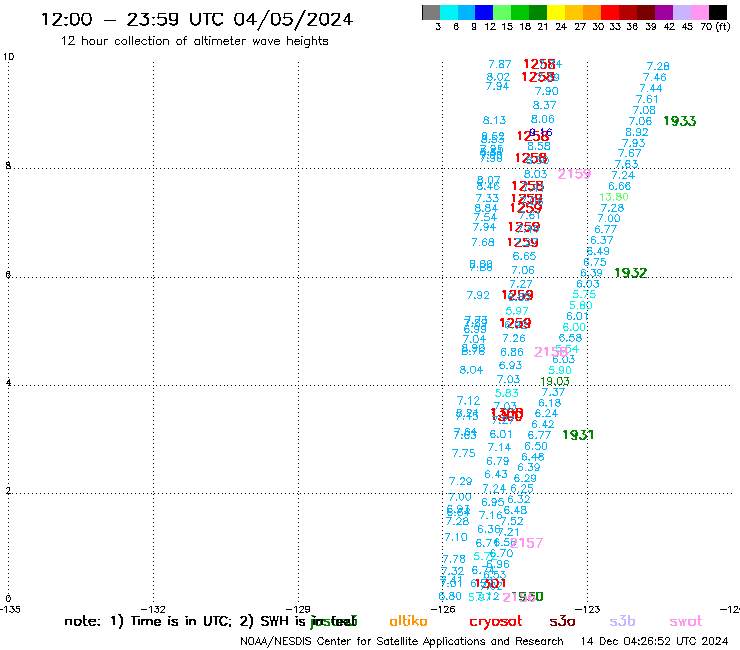Click the '12 hour collection of altimeter wave heights' subtitle
Viewport: 740px width, 650px height.
click(x=194, y=41)
